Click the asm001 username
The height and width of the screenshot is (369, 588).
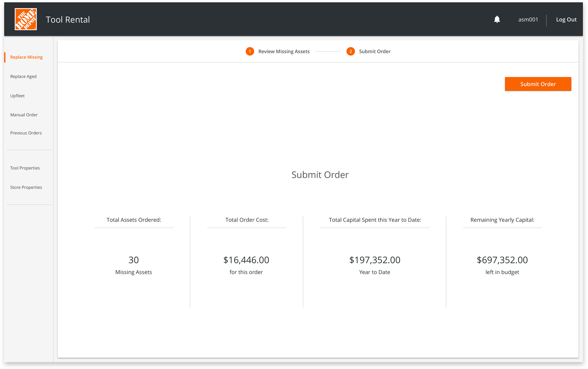pos(528,19)
